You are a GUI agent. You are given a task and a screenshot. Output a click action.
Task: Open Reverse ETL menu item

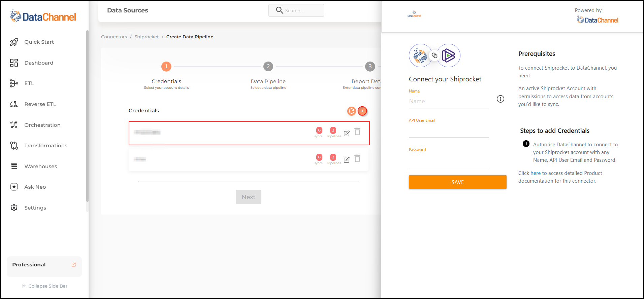coord(40,104)
